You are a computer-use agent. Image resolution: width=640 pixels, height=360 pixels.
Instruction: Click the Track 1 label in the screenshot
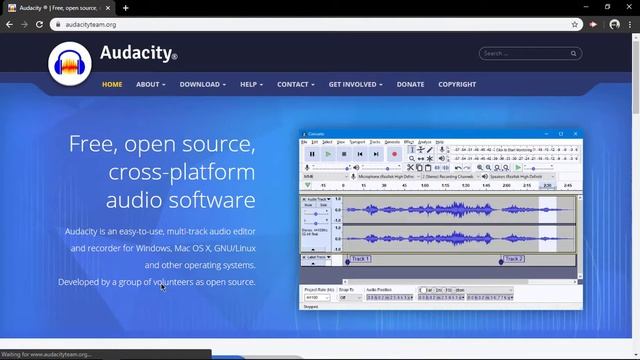pos(360,259)
